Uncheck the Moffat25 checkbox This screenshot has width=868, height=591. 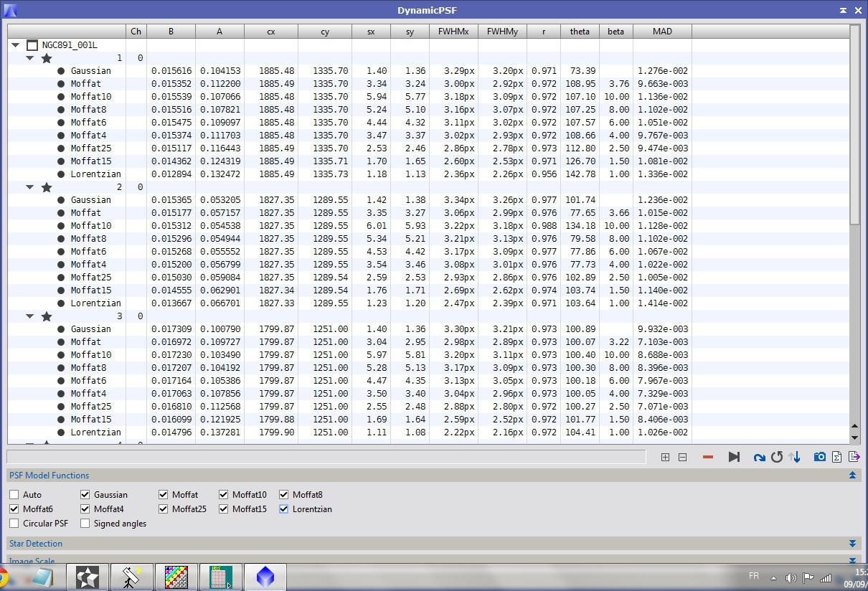tap(163, 509)
